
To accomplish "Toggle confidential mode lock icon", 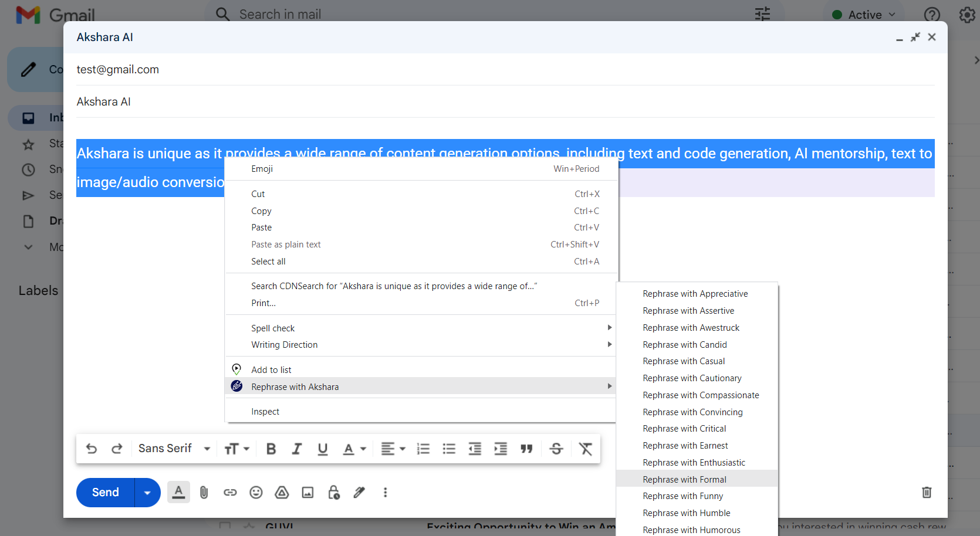I will pyautogui.click(x=334, y=493).
